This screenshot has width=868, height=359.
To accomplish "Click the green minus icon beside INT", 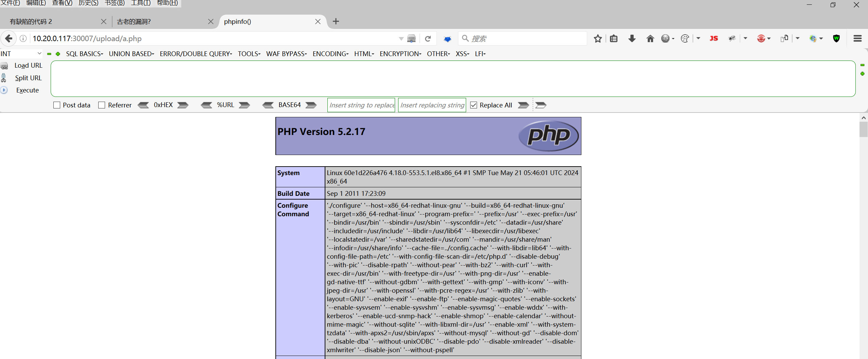I will [49, 54].
